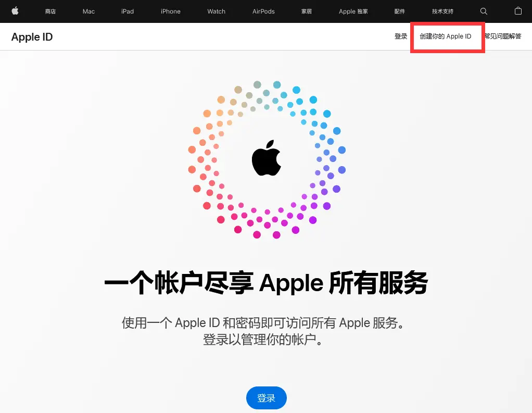The height and width of the screenshot is (413, 532).
Task: Click the 家居 navigation item
Action: [307, 11]
